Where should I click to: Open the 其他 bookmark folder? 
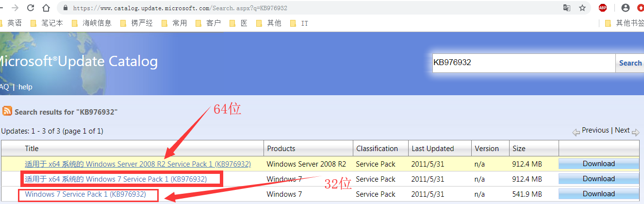coord(269,23)
